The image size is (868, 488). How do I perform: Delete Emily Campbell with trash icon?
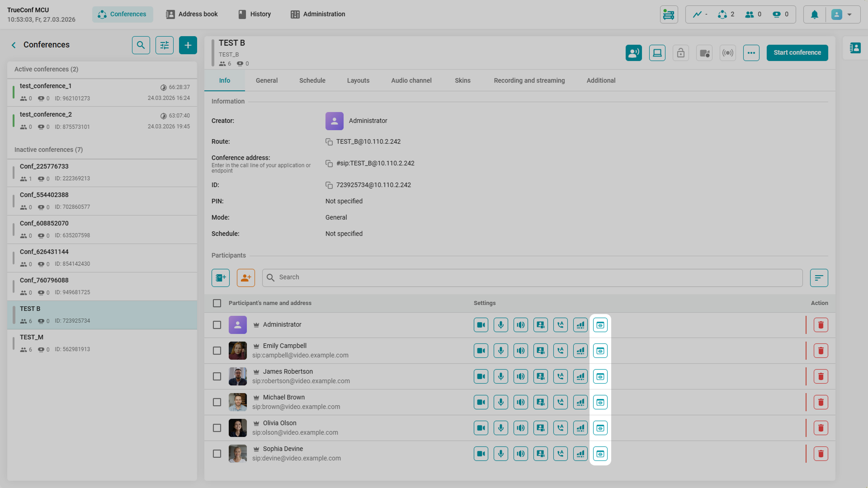(821, 351)
